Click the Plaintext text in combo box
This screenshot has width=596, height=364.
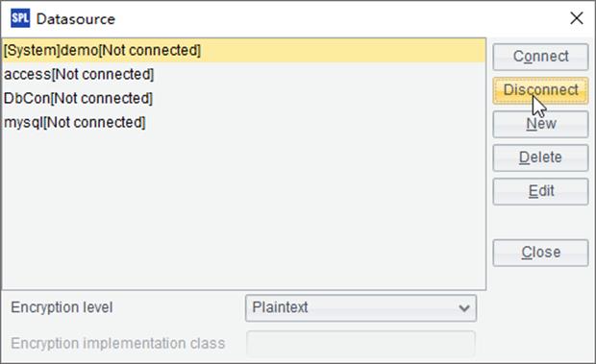pos(280,307)
